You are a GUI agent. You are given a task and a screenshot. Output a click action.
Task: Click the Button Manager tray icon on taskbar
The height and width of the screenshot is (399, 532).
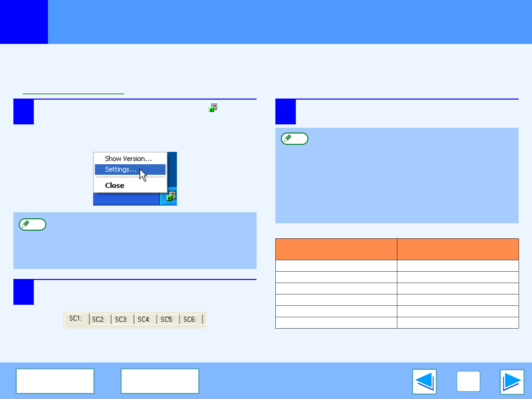click(x=172, y=196)
